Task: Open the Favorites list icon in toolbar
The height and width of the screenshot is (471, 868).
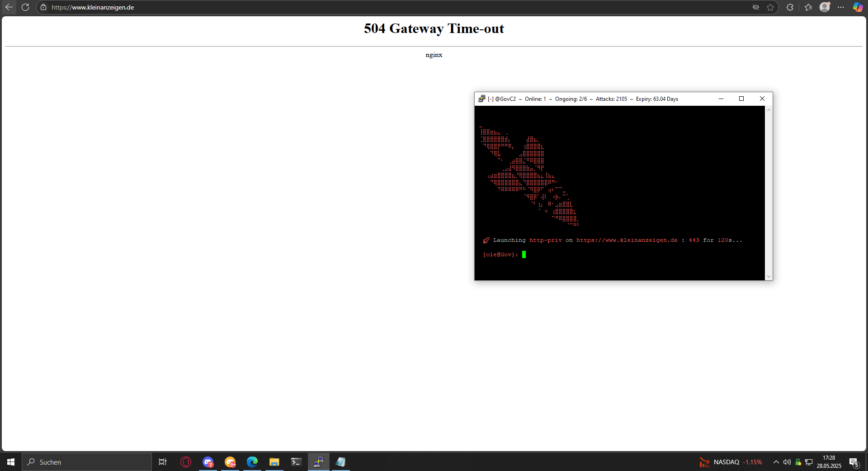Action: 808,7
